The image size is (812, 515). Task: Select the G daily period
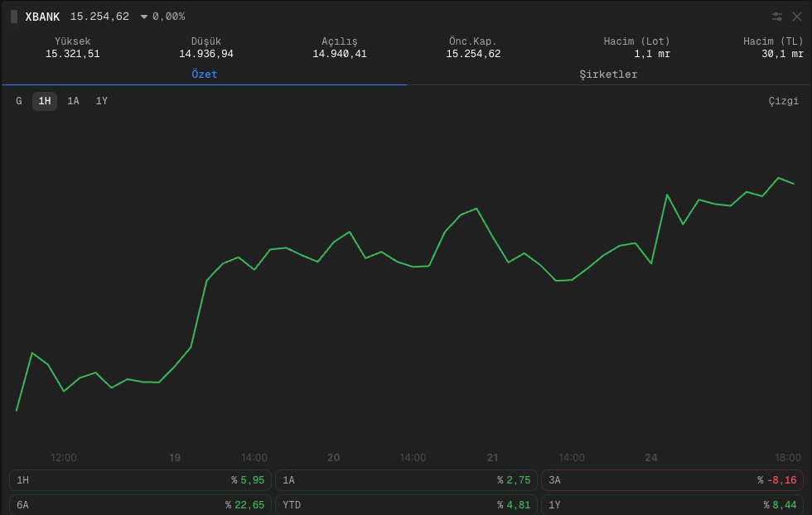(x=19, y=101)
